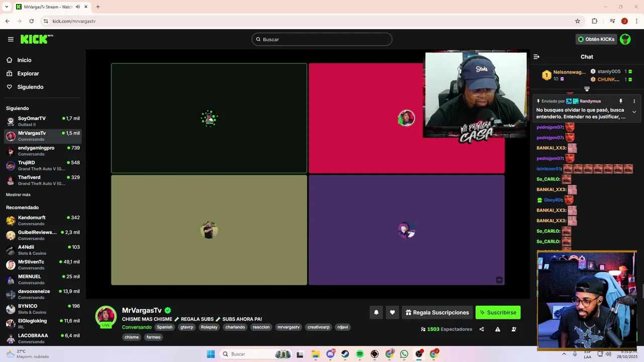The width and height of the screenshot is (644, 362).
Task: Open Kendomurft recommended channel
Action: tap(43, 220)
